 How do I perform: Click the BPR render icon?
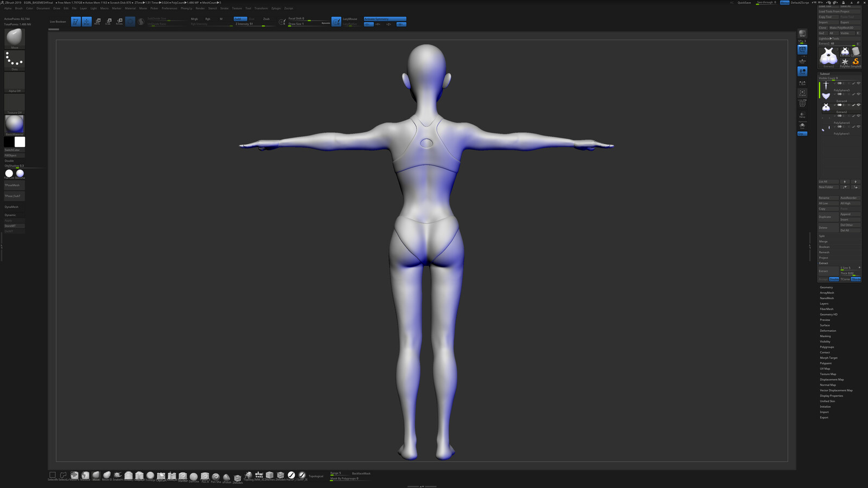point(802,34)
